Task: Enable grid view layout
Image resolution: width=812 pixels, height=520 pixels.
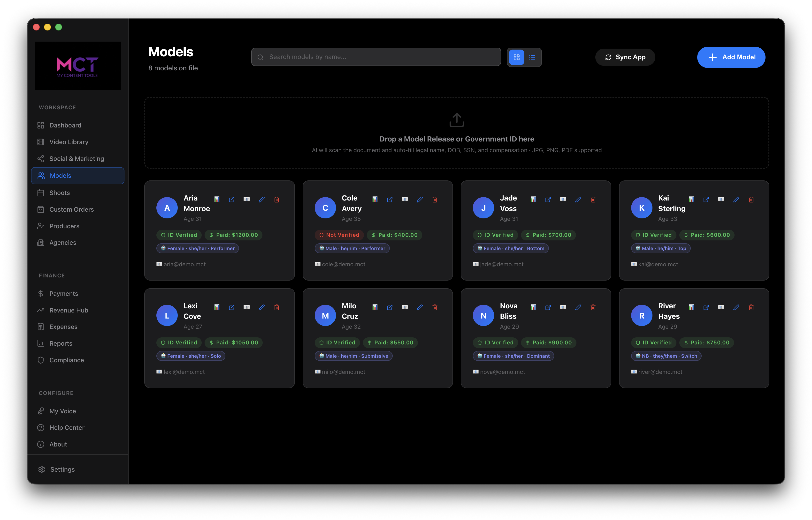Action: tap(516, 57)
